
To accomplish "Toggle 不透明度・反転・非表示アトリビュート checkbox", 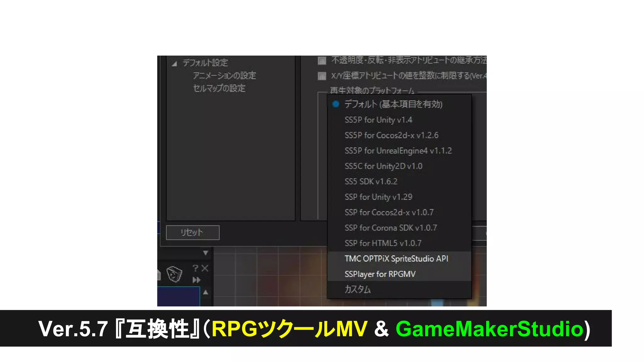I will pyautogui.click(x=322, y=60).
